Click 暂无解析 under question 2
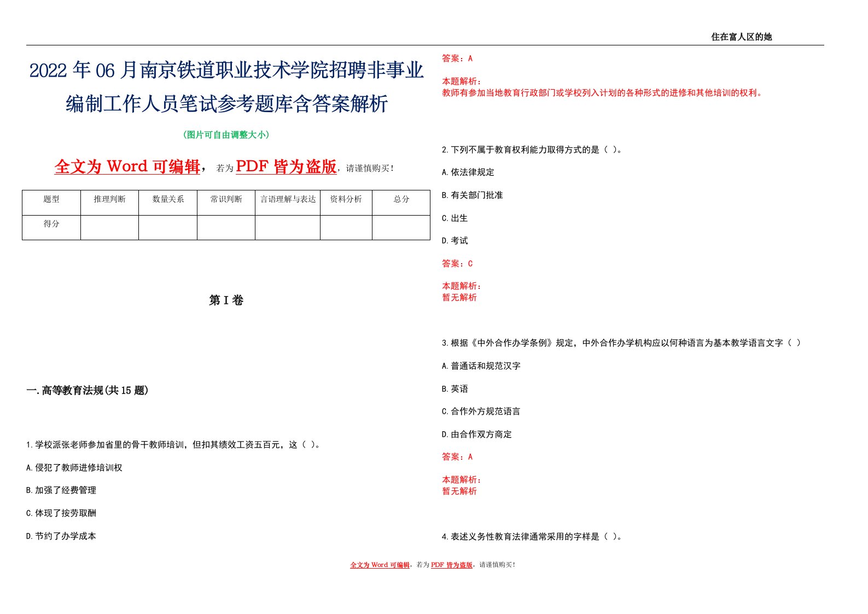The image size is (868, 614). [x=459, y=298]
